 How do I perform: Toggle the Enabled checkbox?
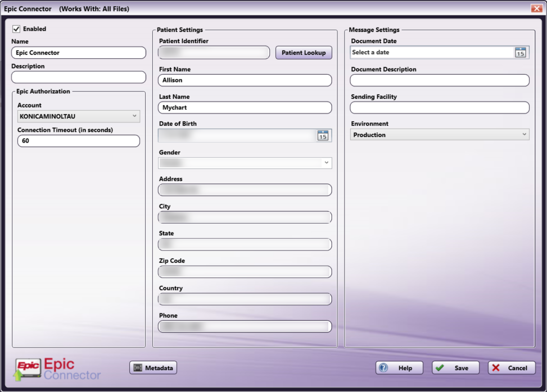pos(16,29)
